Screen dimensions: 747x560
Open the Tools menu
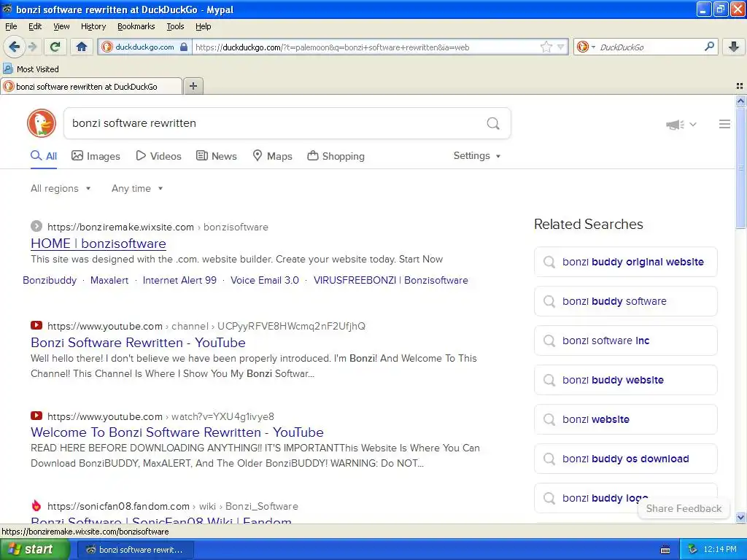click(175, 26)
